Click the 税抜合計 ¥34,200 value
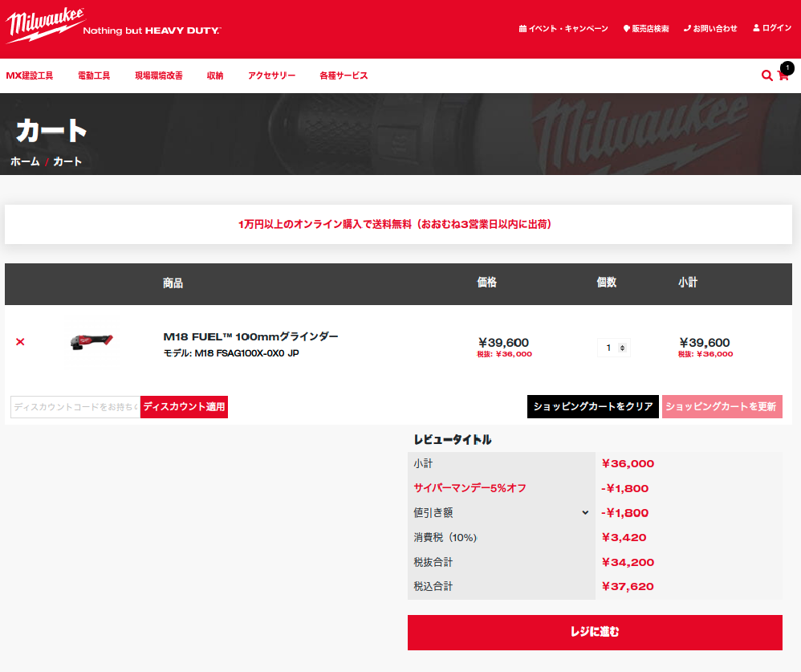Screen dimensions: 801x672 pyautogui.click(x=628, y=563)
